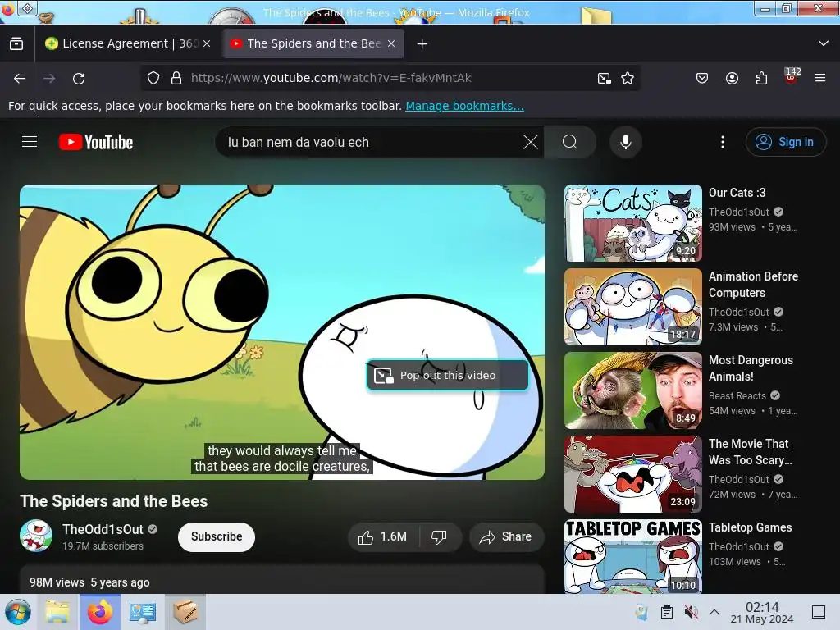Screen dimensions: 840x630
Task: Open uBlock extension icon showing 142
Action: click(792, 76)
